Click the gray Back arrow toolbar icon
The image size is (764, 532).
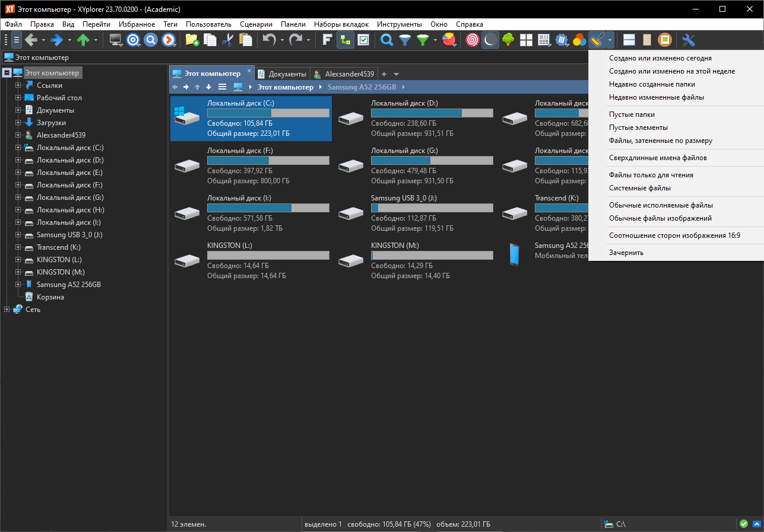tap(31, 40)
